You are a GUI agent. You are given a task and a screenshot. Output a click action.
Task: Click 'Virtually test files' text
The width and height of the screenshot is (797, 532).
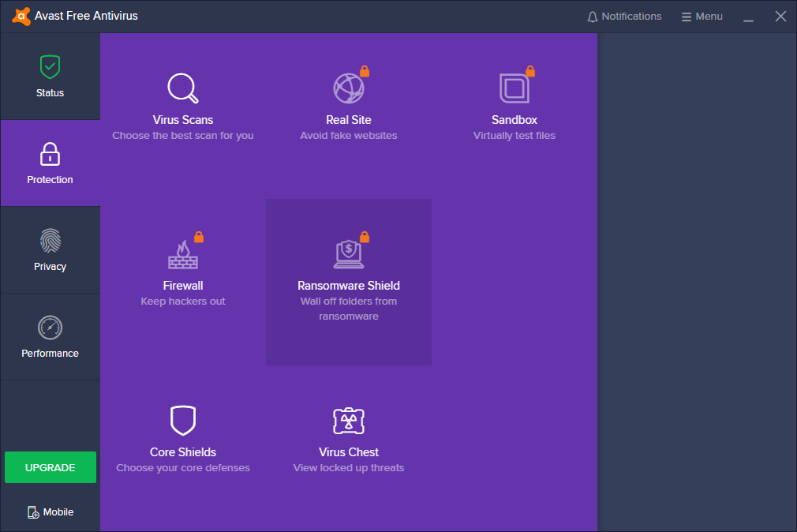[x=514, y=135]
